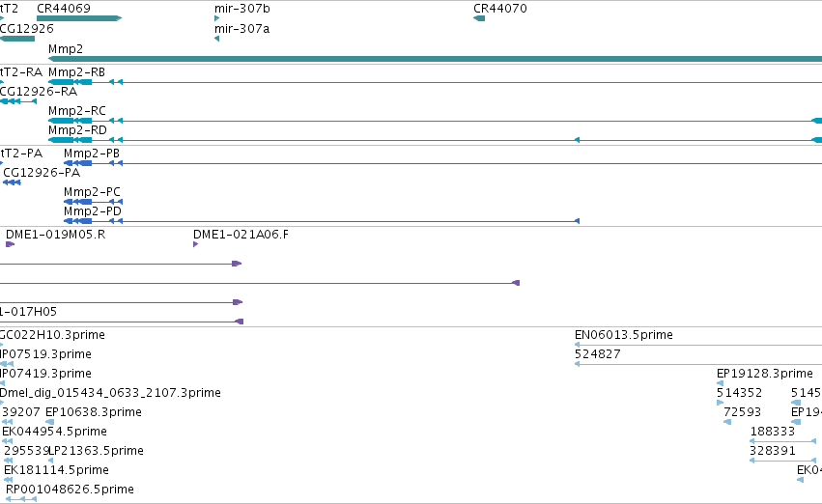
Task: Click the CR44070 gene label
Action: [500, 9]
